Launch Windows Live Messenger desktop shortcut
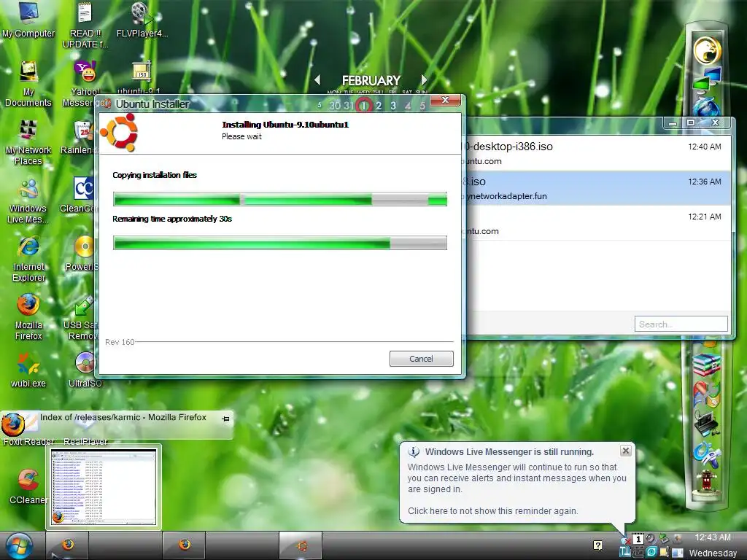Screen dimensions: 747x560 tap(28, 201)
